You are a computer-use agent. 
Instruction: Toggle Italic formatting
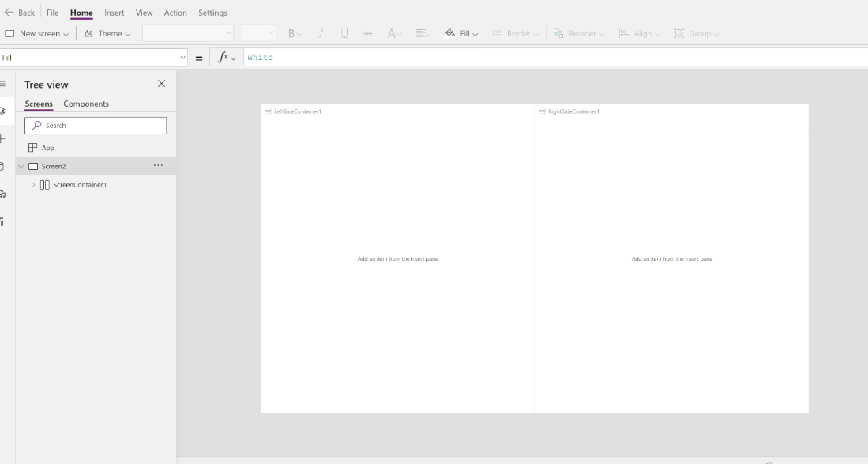pyautogui.click(x=321, y=34)
